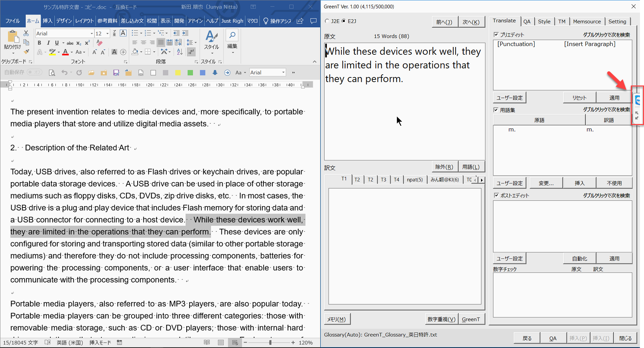Select the Format Painter brush icon
644x348 pixels.
coord(26,52)
